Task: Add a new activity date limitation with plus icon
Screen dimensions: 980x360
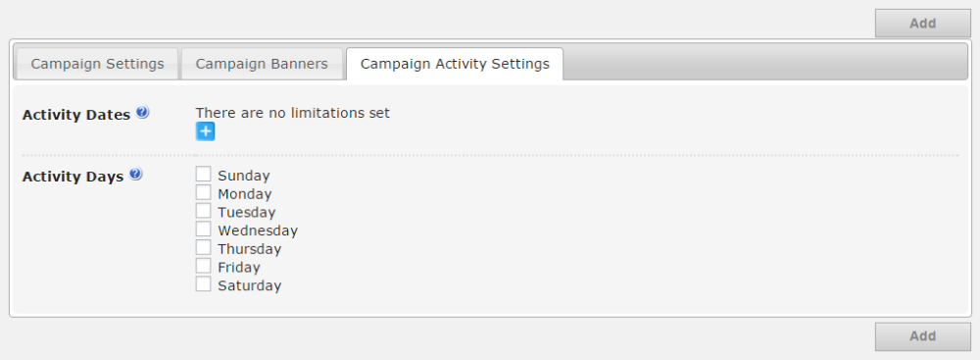Action: point(205,131)
